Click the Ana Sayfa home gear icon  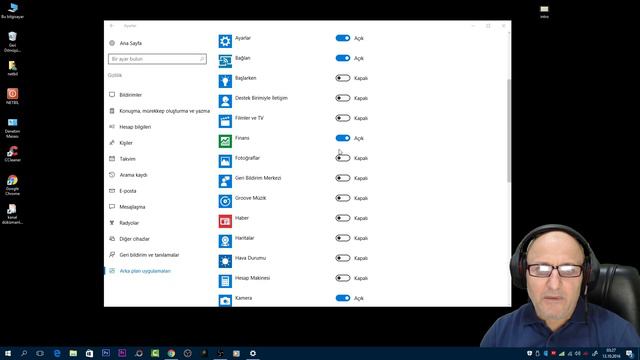tap(112, 43)
